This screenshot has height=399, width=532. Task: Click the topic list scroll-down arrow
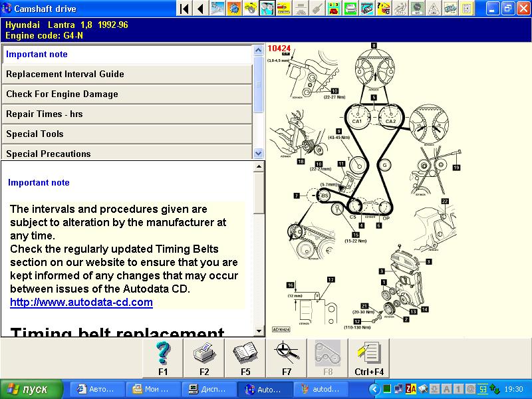258,154
